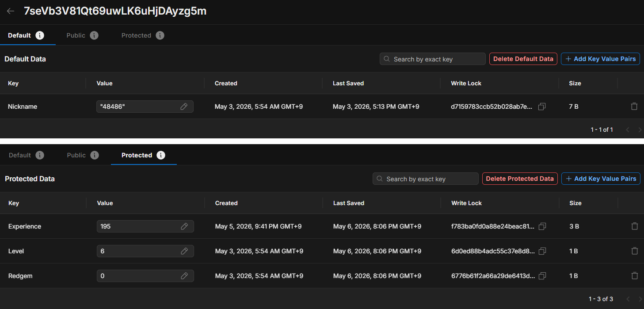Show info for active Protected tab in bottom panel

click(x=161, y=155)
